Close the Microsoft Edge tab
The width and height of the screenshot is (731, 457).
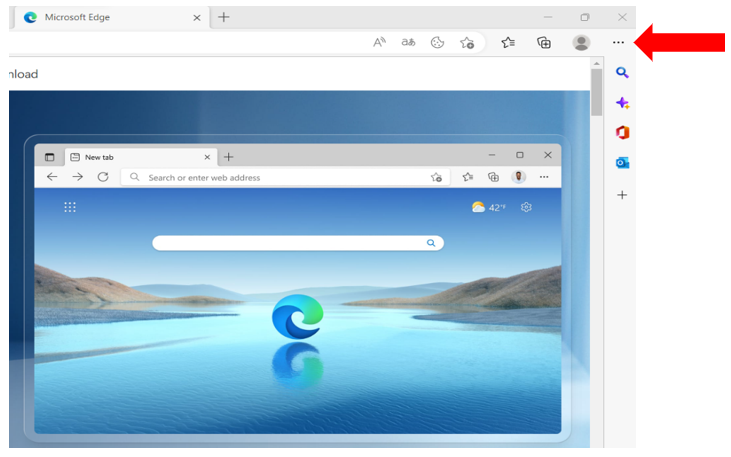point(197,18)
